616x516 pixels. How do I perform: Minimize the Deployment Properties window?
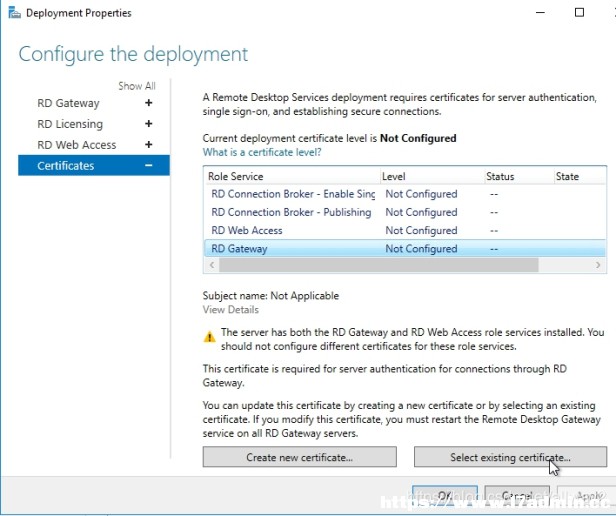[x=541, y=13]
